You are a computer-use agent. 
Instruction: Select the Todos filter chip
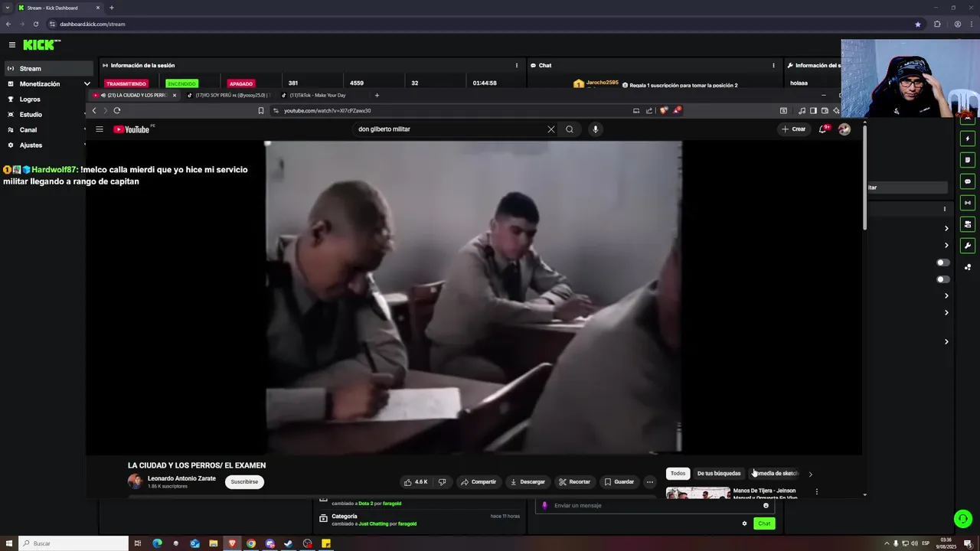(x=678, y=474)
